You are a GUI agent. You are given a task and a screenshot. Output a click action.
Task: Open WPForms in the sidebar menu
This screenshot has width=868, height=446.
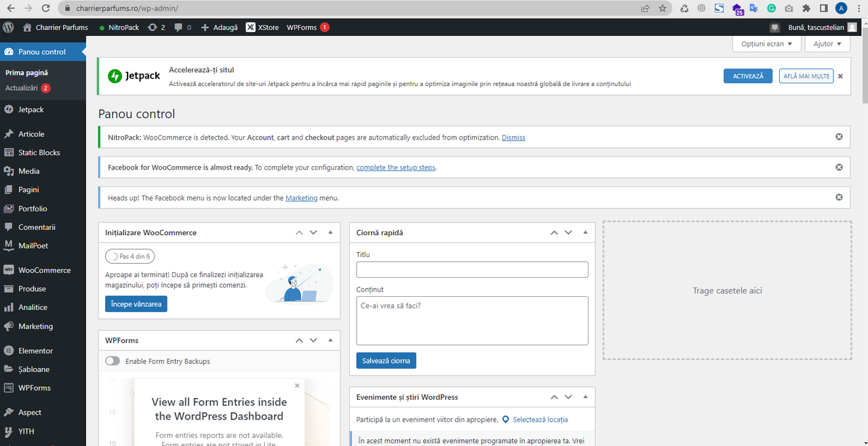tap(43, 388)
